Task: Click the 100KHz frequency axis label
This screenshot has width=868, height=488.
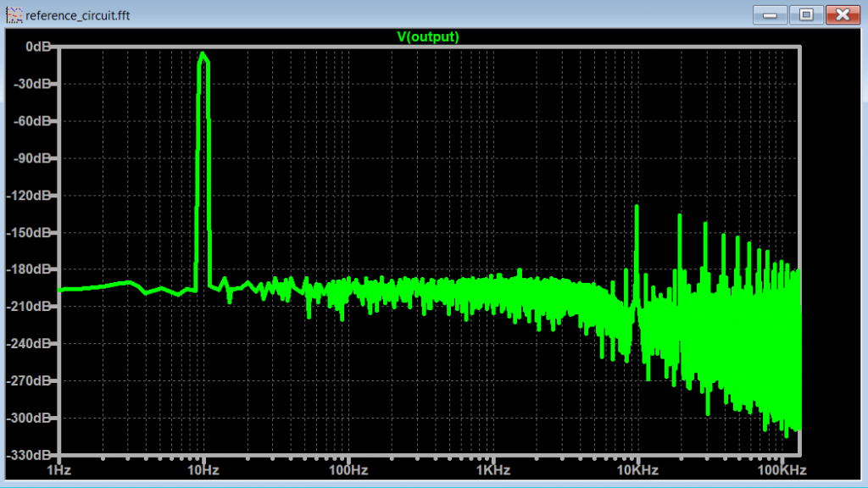Action: pyautogui.click(x=781, y=470)
